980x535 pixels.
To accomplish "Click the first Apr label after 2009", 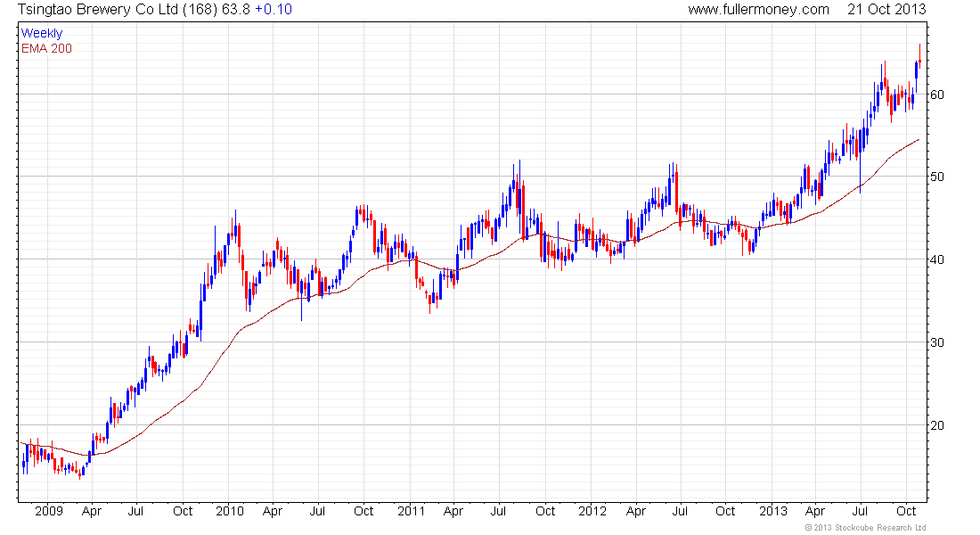I will [x=91, y=512].
